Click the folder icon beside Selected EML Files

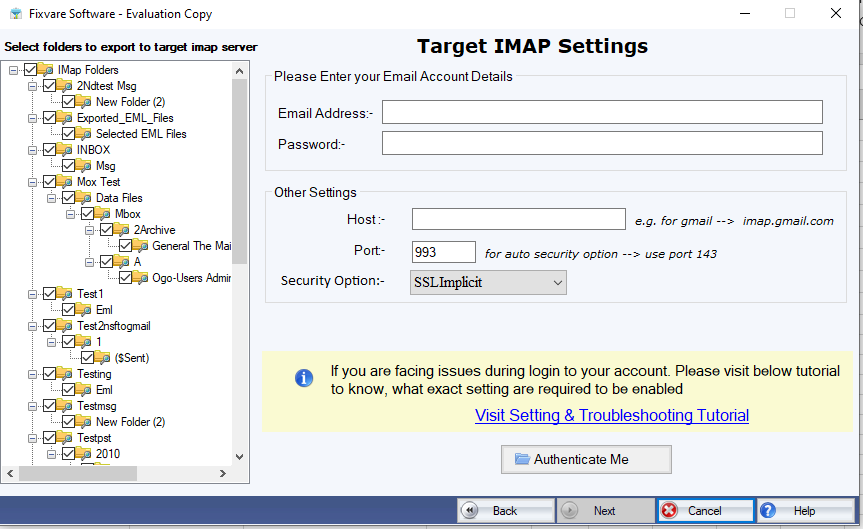(84, 134)
